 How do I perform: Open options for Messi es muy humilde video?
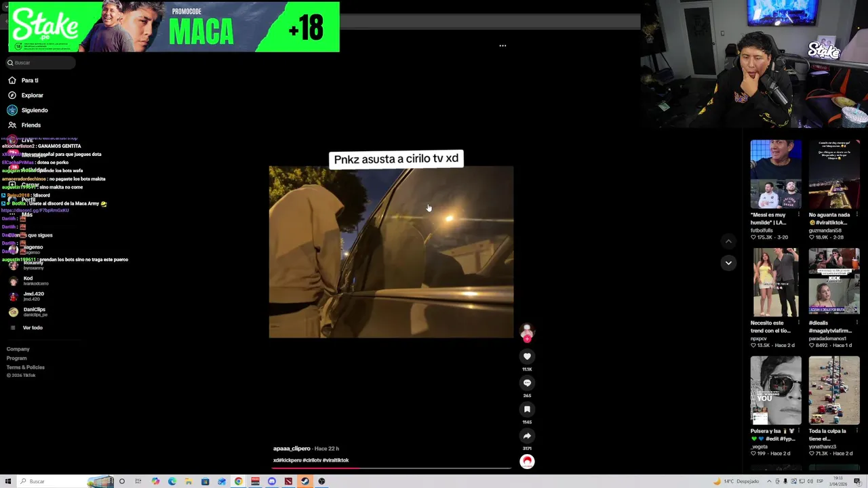(798, 215)
